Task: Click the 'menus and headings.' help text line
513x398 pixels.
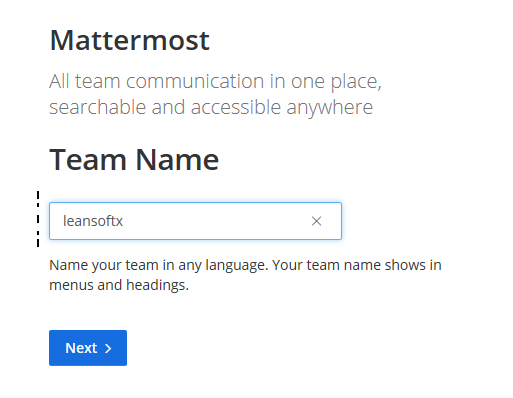Action: (119, 285)
